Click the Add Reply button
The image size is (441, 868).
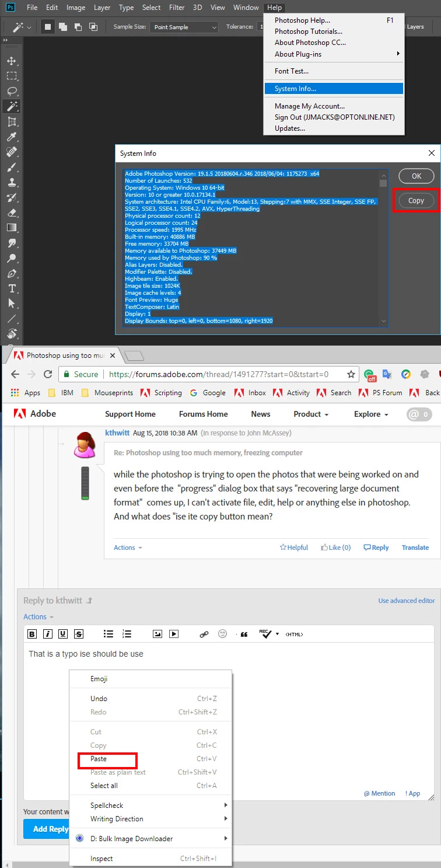[x=47, y=829]
